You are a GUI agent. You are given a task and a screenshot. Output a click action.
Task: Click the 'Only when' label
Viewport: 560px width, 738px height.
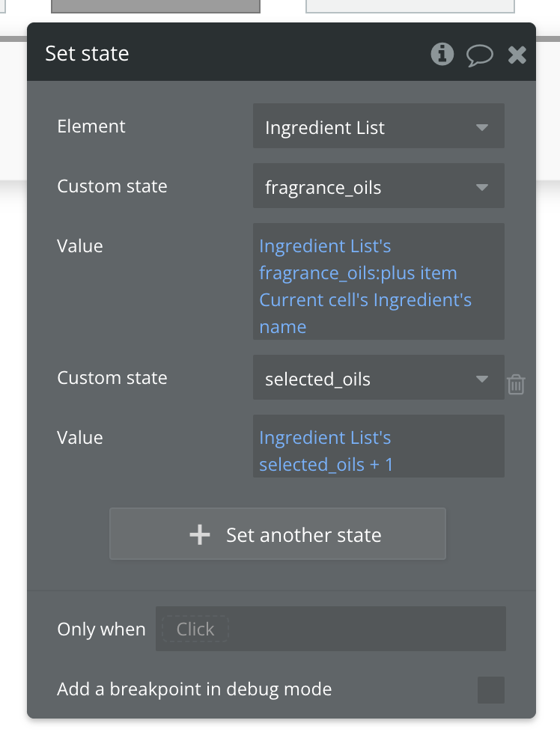pyautogui.click(x=101, y=629)
